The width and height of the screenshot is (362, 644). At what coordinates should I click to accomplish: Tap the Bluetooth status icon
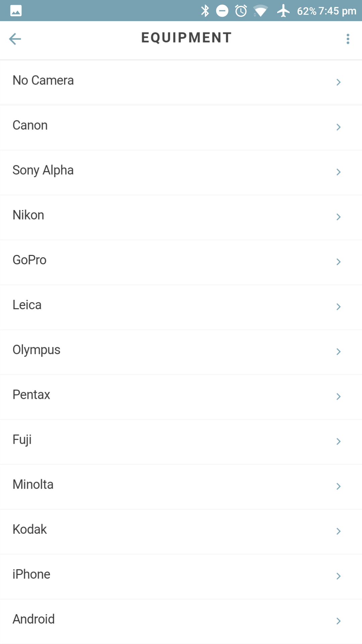point(205,11)
